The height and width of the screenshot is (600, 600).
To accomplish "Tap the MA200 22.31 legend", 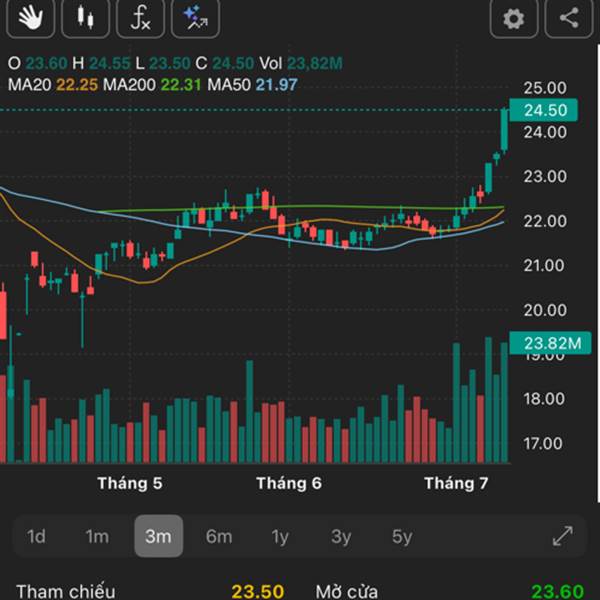I will coord(152,85).
